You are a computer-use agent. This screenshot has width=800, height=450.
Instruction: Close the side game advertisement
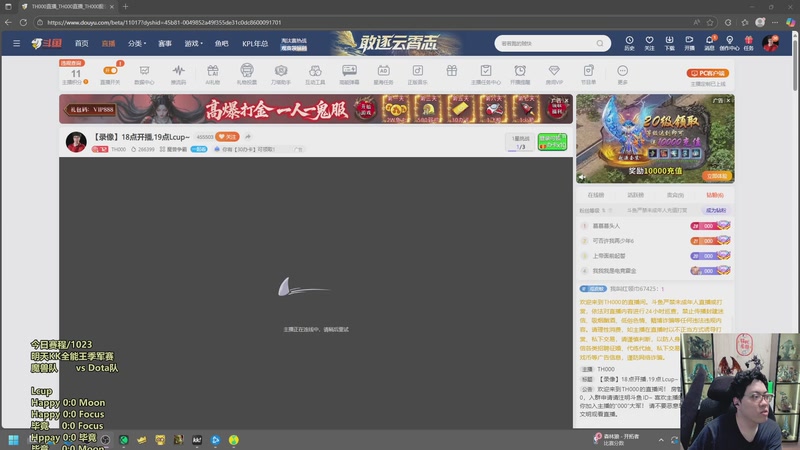[728, 101]
